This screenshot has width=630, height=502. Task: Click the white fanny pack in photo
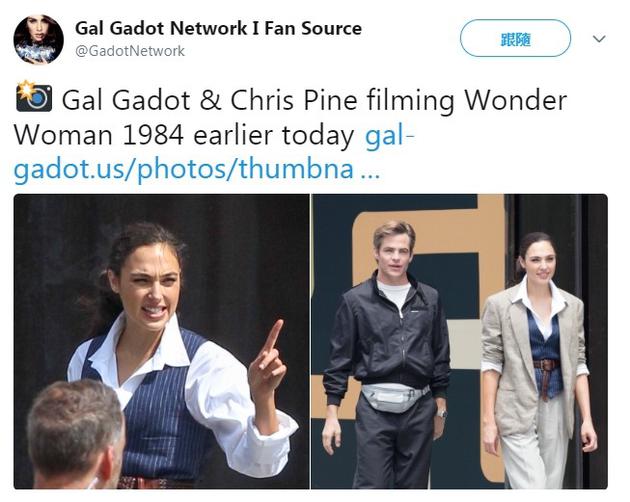394,397
